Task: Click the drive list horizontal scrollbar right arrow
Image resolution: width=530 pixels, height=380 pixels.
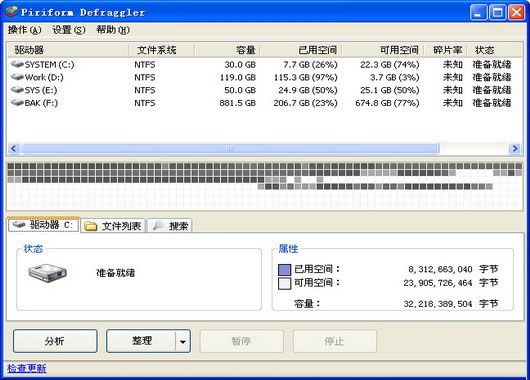Action: (x=515, y=148)
